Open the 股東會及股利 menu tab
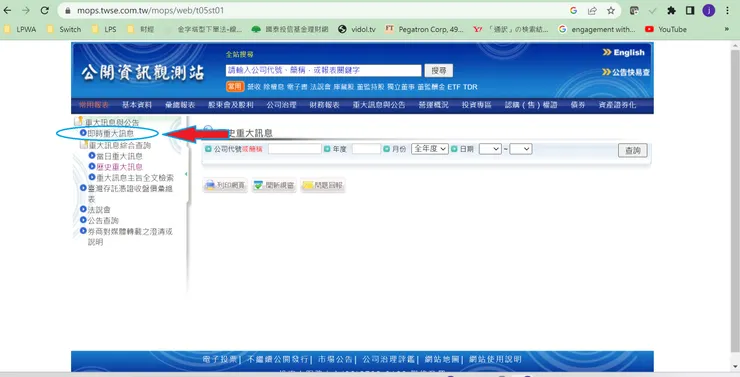740x377 pixels. pos(231,105)
